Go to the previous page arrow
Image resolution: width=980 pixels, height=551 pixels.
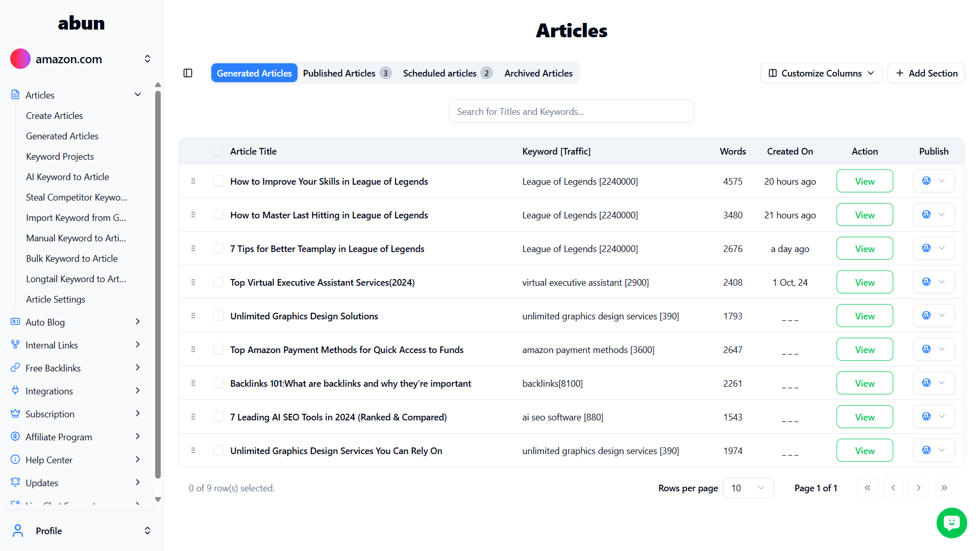point(893,488)
